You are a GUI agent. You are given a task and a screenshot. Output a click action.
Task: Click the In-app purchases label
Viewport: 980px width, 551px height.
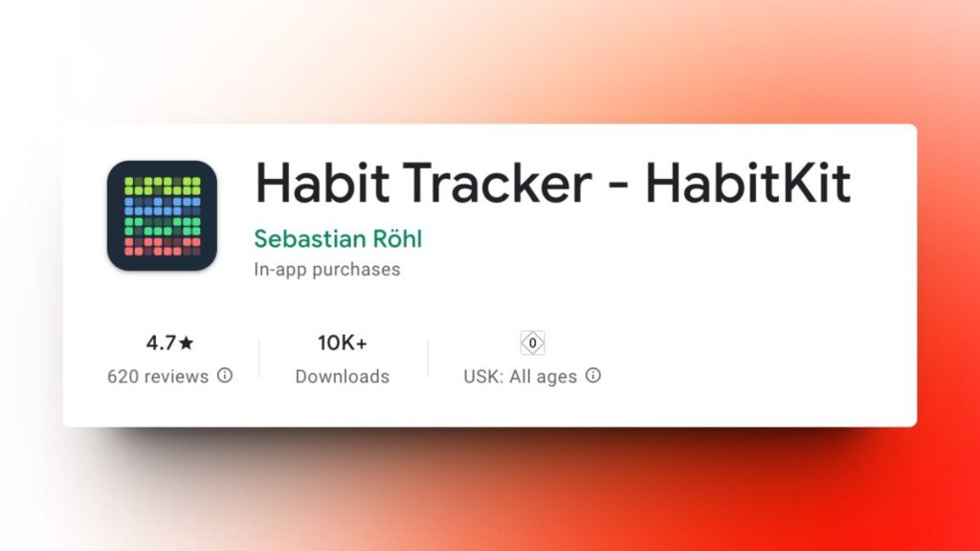(x=326, y=270)
